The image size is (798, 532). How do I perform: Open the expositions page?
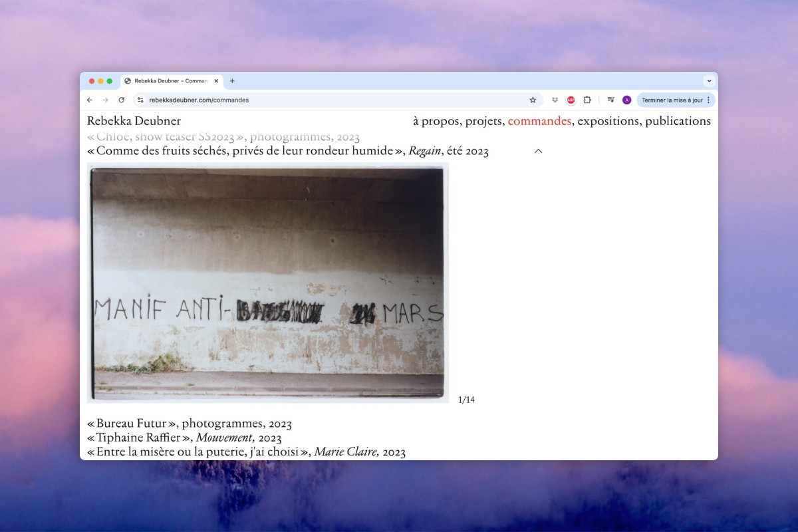click(x=608, y=121)
